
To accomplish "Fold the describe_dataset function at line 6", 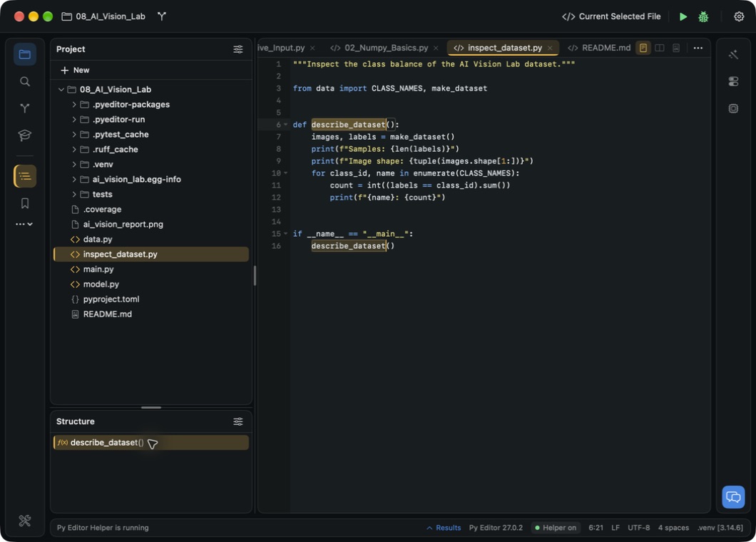I will (285, 125).
